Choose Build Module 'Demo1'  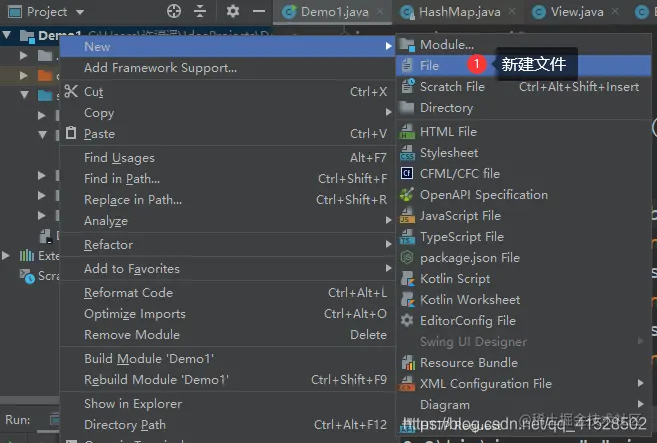228,359
